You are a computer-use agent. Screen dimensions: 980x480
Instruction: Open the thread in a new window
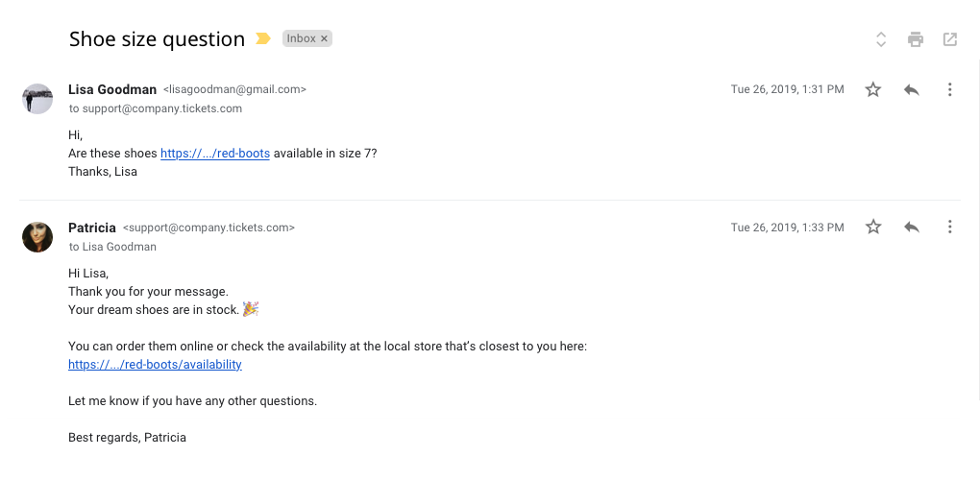click(950, 39)
